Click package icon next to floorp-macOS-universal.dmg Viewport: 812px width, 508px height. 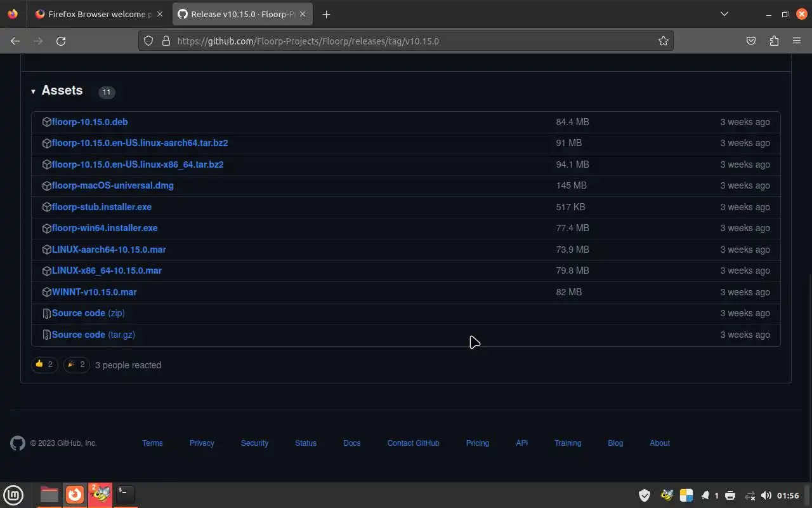click(x=46, y=185)
